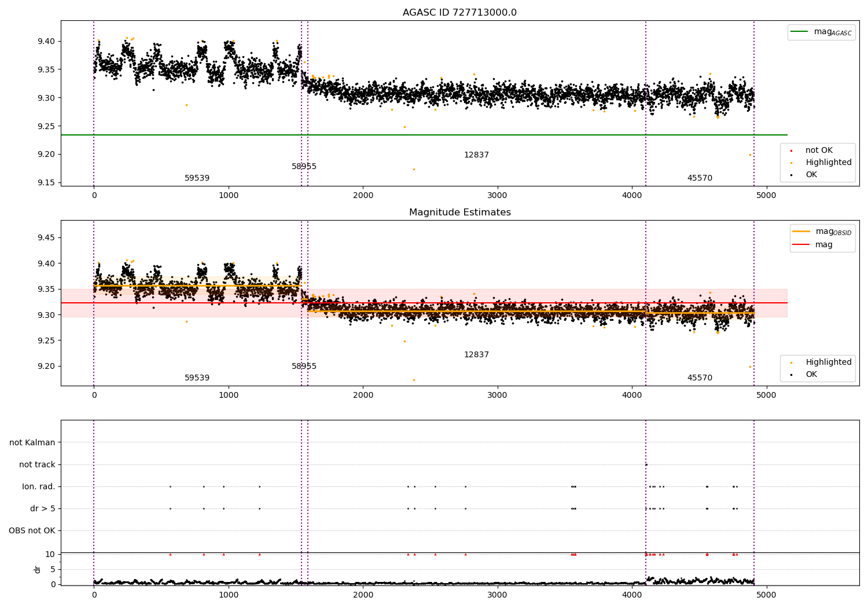Image resolution: width=868 pixels, height=608 pixels.
Task: Click the 10 tick on the dr axis
Action: tap(50, 555)
